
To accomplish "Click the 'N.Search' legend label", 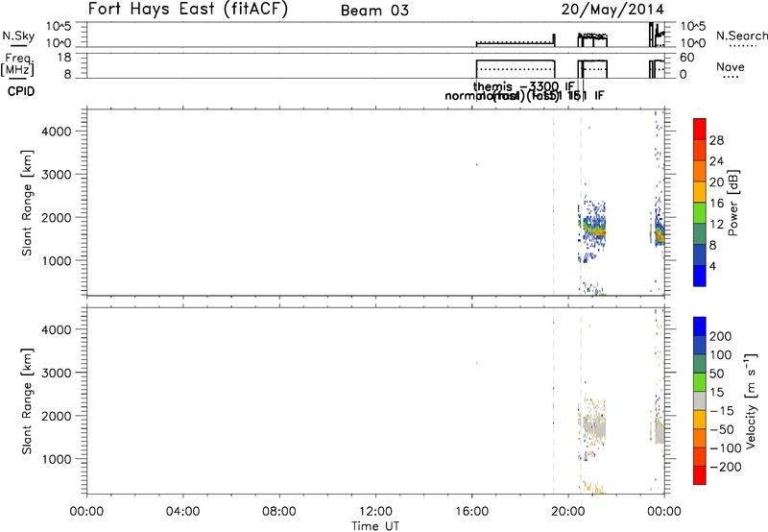I will click(741, 36).
